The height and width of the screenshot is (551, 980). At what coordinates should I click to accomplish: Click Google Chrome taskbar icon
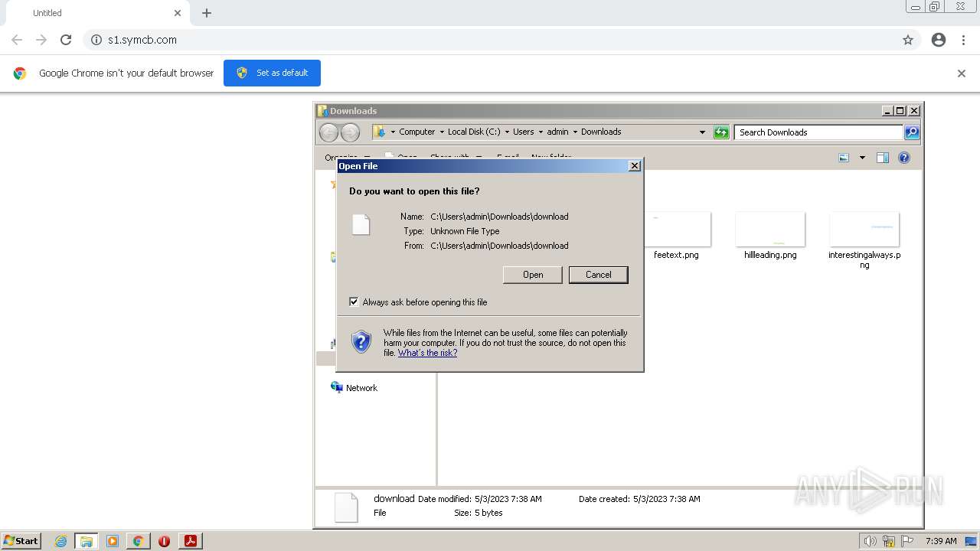tap(139, 541)
